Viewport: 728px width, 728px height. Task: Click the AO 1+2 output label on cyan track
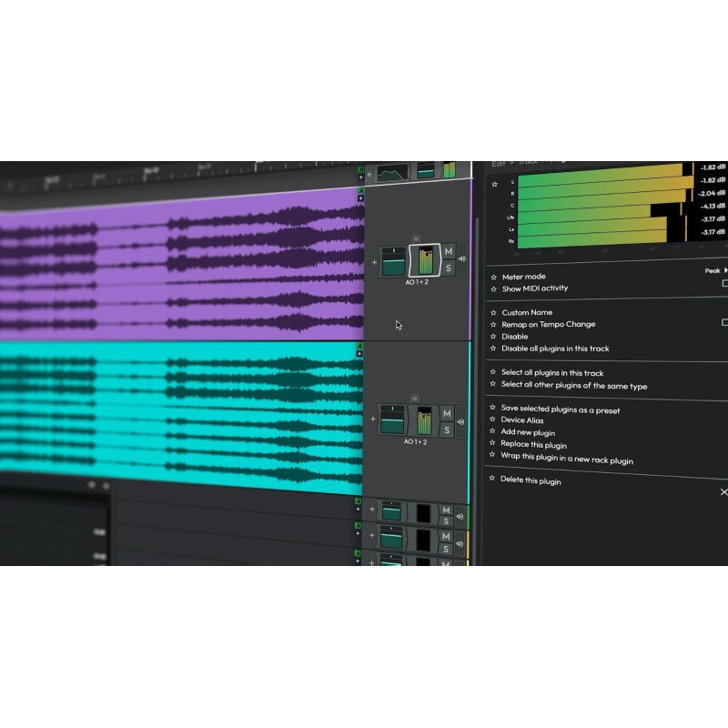pos(415,441)
